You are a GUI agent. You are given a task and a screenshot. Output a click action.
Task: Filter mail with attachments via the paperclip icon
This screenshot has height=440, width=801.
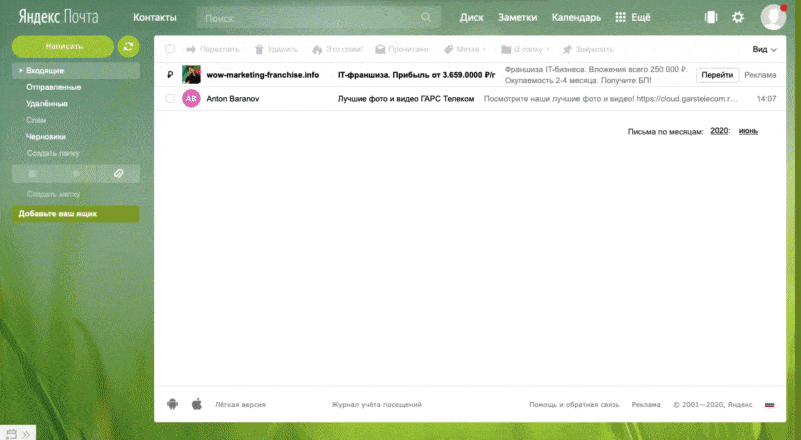[119, 174]
